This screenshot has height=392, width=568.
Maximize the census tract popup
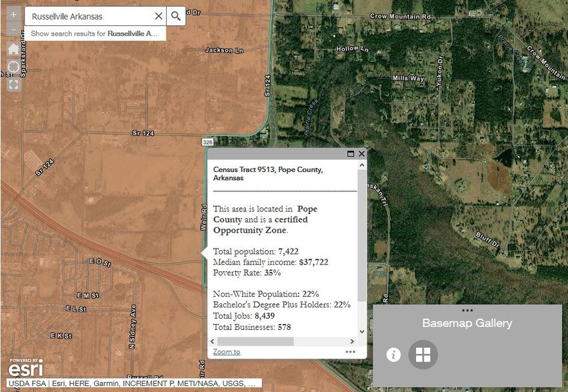tap(351, 154)
